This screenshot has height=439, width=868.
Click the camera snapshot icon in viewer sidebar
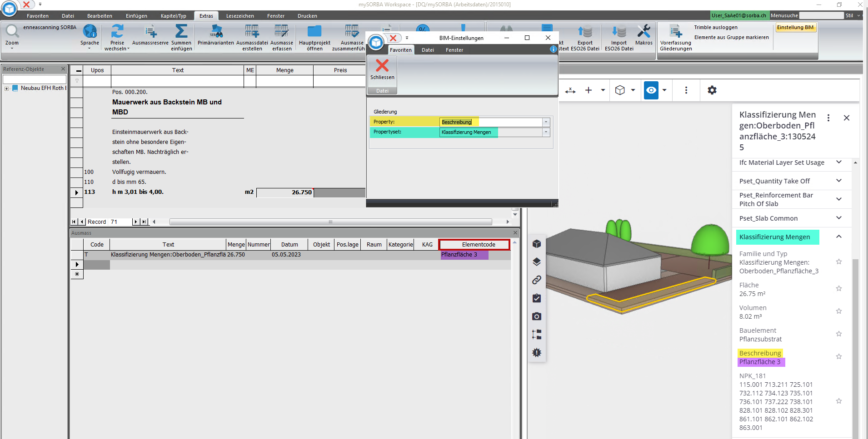click(x=537, y=316)
